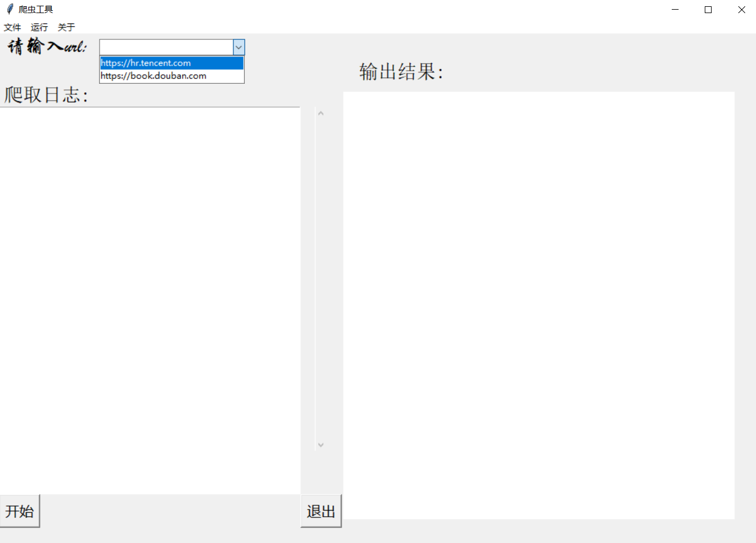This screenshot has height=543, width=756.
Task: Click the 输出结果: label
Action: click(401, 72)
